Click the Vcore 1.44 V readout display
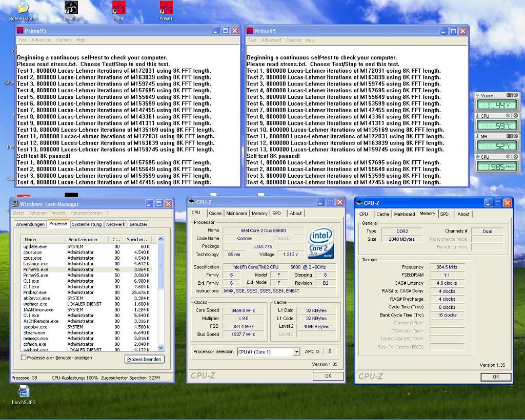Image resolution: width=525 pixels, height=420 pixels. (497, 105)
